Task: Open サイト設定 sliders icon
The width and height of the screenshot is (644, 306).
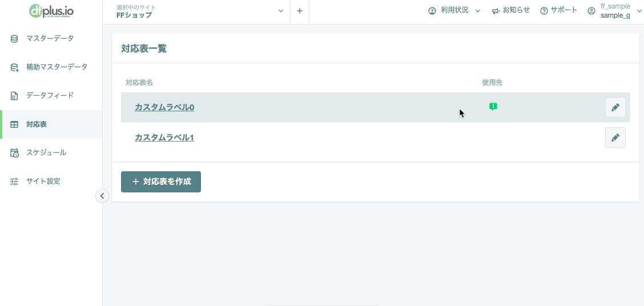Action: [x=14, y=181]
